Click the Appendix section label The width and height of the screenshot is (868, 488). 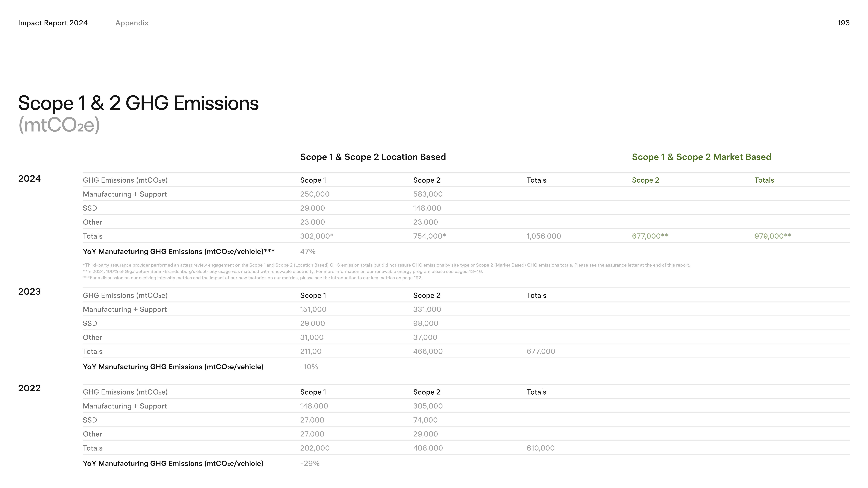pos(132,23)
